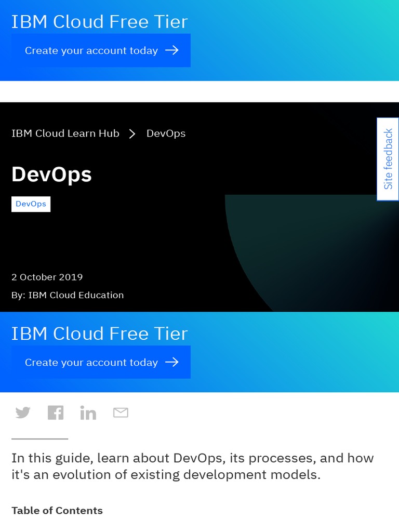Select the DevOps tag label
Image resolution: width=399 pixels, height=532 pixels.
point(31,204)
